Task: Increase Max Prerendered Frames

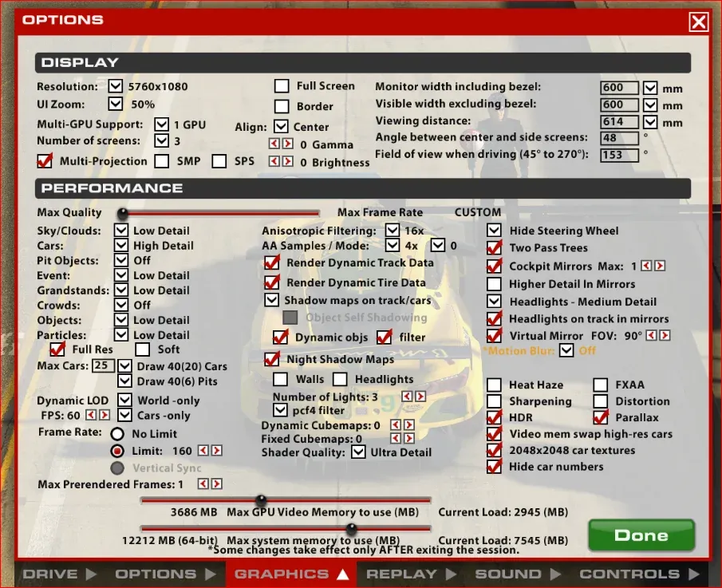Action: 216,483
